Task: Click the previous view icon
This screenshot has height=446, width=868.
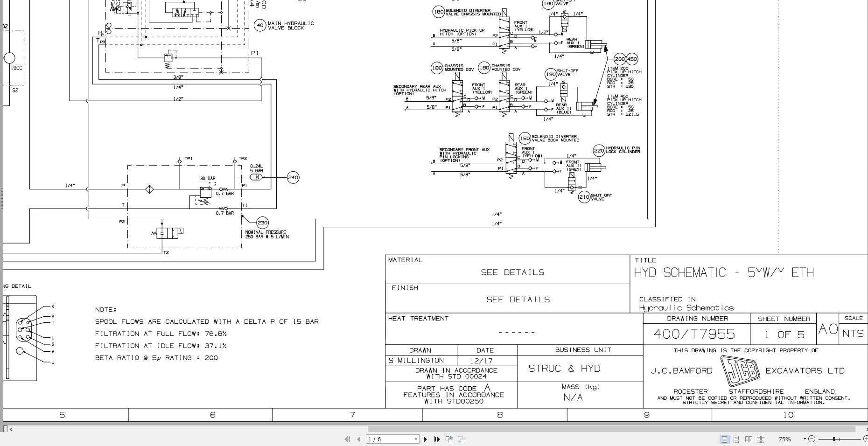Action: tap(449, 439)
